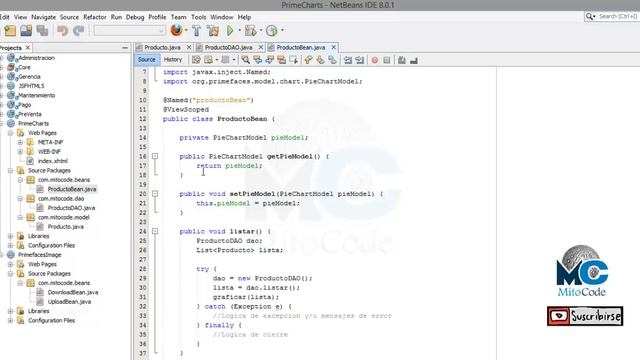Select UploadBean.java in project tree
Screen dimensions: 640x360
(x=69, y=302)
